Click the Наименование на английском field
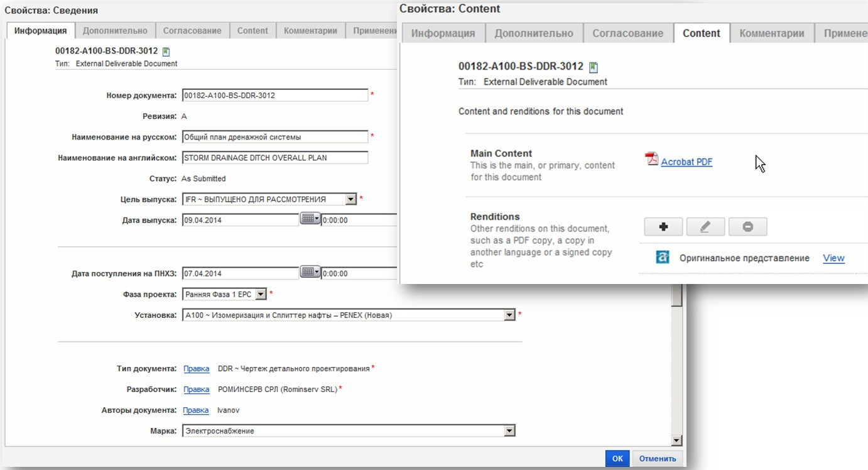 click(275, 158)
